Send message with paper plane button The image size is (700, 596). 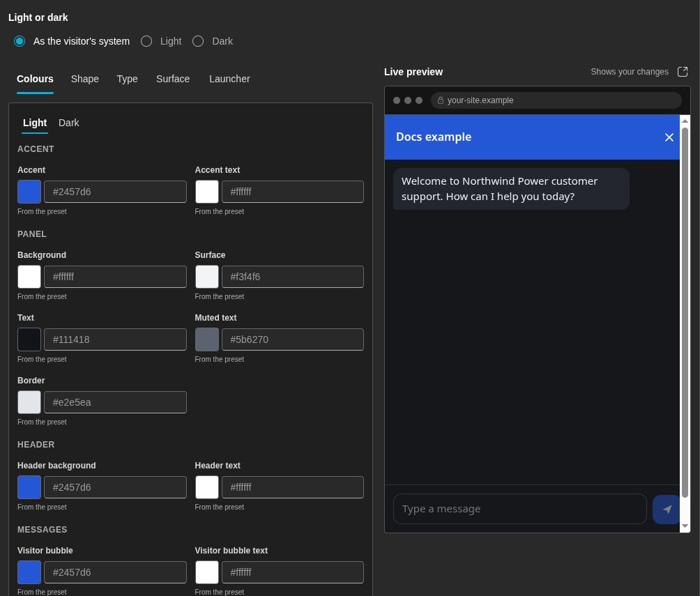[x=666, y=510]
